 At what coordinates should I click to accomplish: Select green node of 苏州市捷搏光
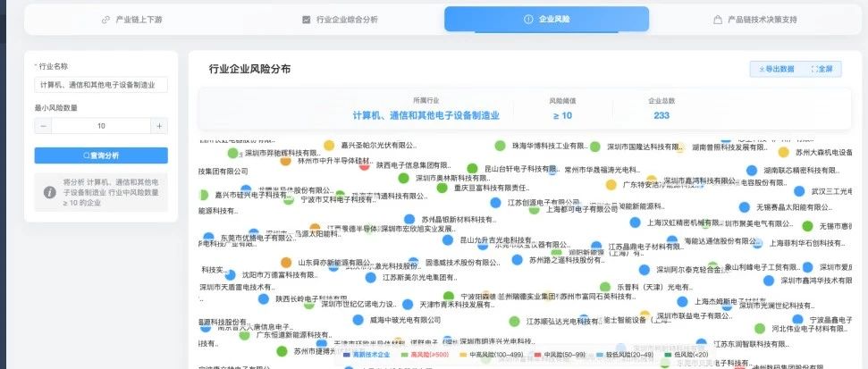coord(282,351)
